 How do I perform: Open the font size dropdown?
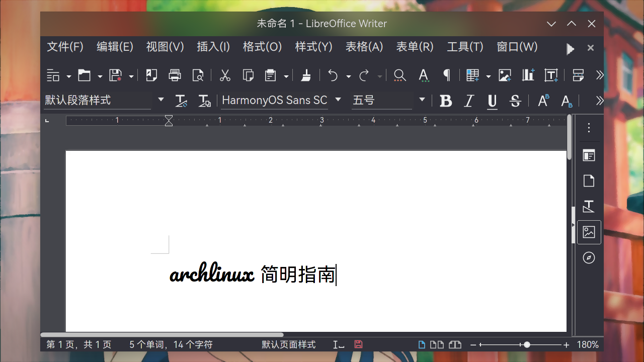tap(422, 100)
